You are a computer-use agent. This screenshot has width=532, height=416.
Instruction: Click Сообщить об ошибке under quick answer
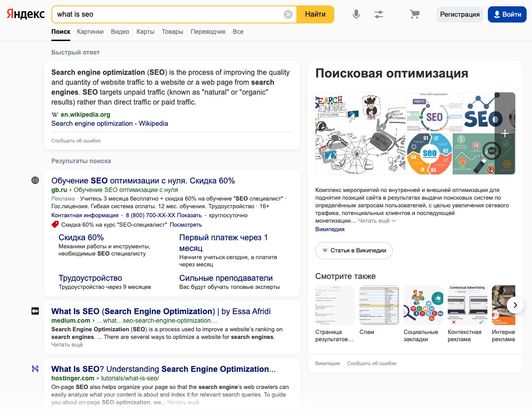76,141
